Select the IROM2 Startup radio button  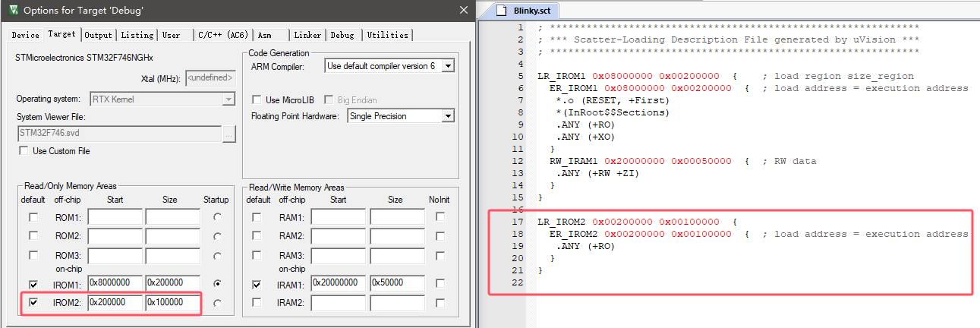click(x=219, y=303)
